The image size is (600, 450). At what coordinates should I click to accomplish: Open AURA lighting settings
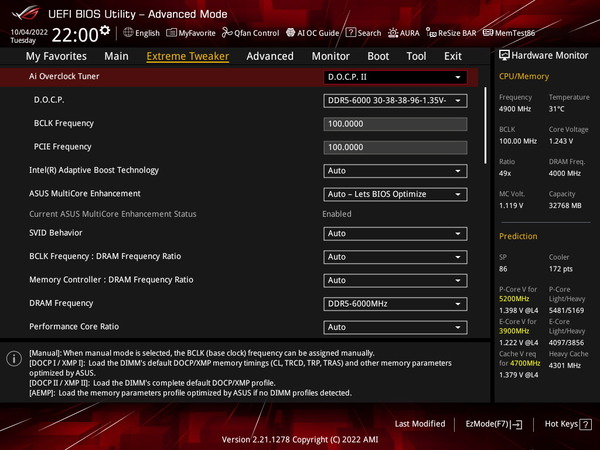pos(404,33)
